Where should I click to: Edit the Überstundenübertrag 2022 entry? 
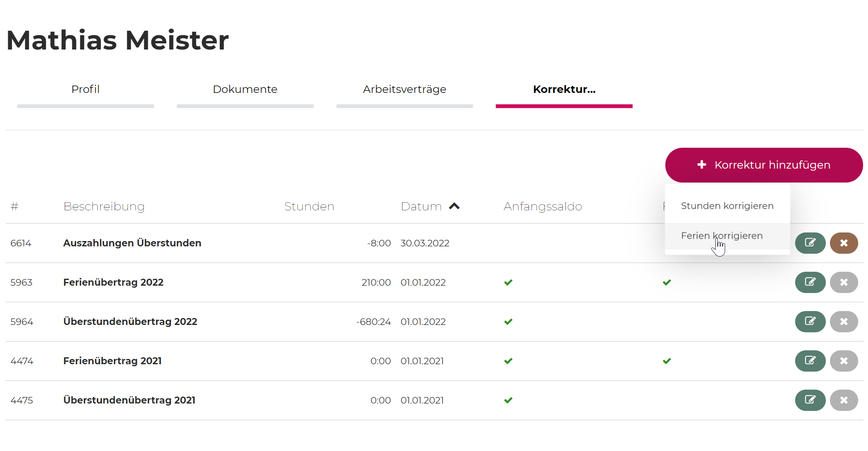(x=810, y=322)
